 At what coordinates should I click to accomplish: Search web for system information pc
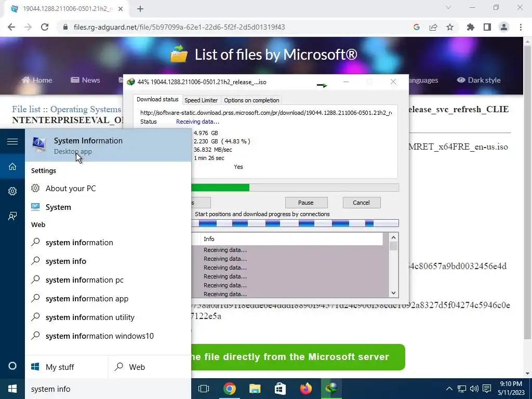pos(108,280)
